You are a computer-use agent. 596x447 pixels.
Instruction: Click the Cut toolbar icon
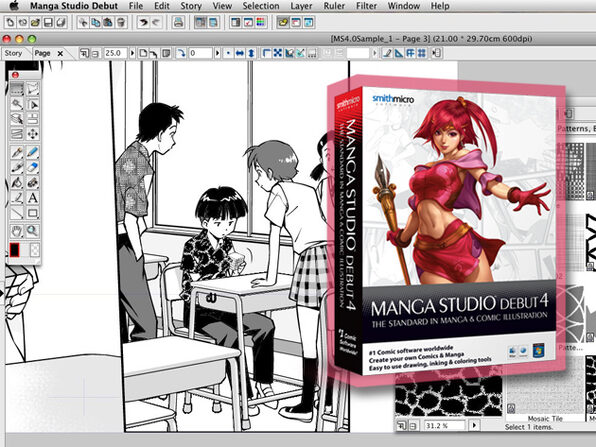pyautogui.click(x=83, y=22)
